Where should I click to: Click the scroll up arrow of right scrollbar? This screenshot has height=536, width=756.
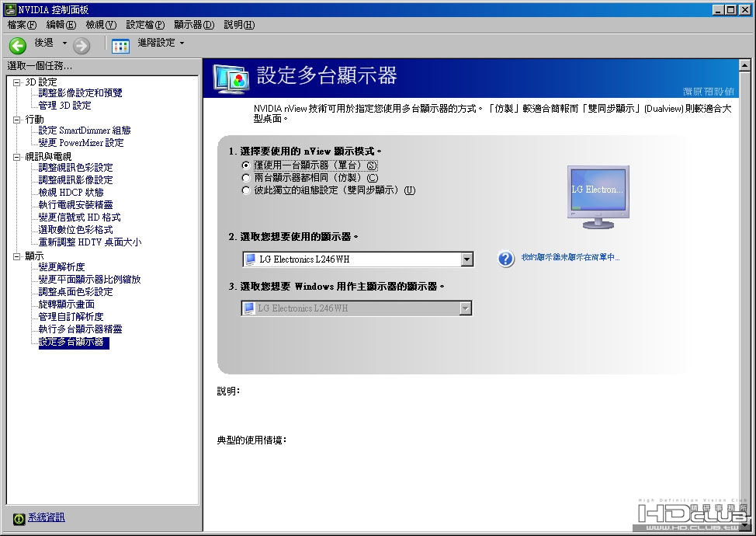744,64
